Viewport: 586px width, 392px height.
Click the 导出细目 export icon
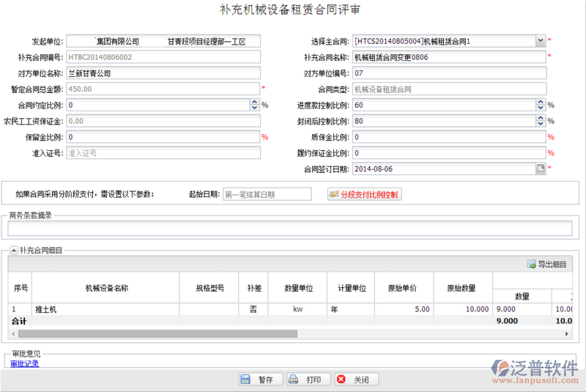(546, 265)
